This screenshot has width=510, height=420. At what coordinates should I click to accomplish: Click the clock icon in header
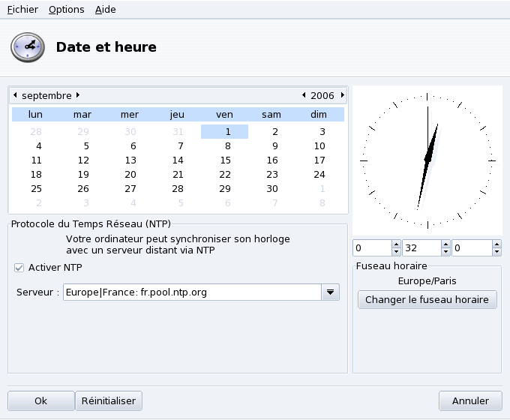point(27,46)
